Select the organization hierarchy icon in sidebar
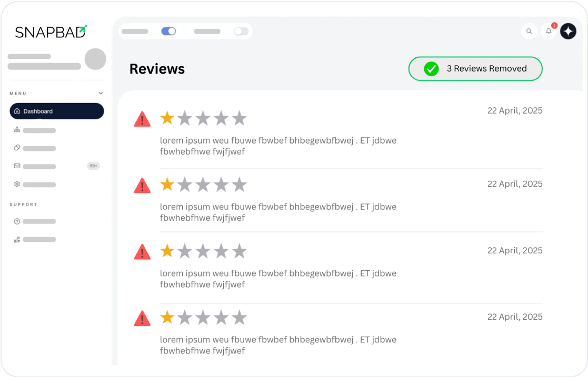The image size is (588, 377). click(16, 129)
